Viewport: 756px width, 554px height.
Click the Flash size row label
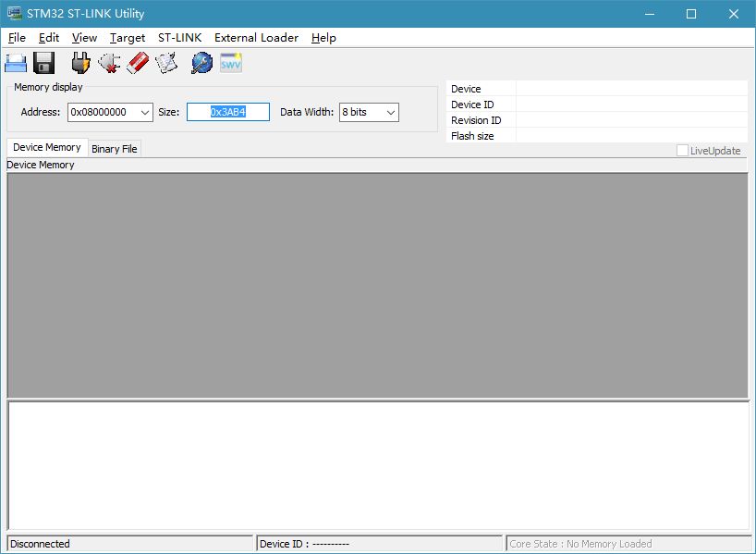click(472, 136)
